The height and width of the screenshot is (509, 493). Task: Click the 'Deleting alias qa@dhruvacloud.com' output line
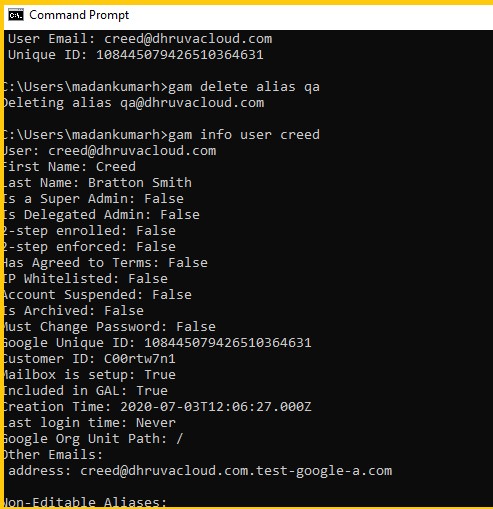(134, 103)
